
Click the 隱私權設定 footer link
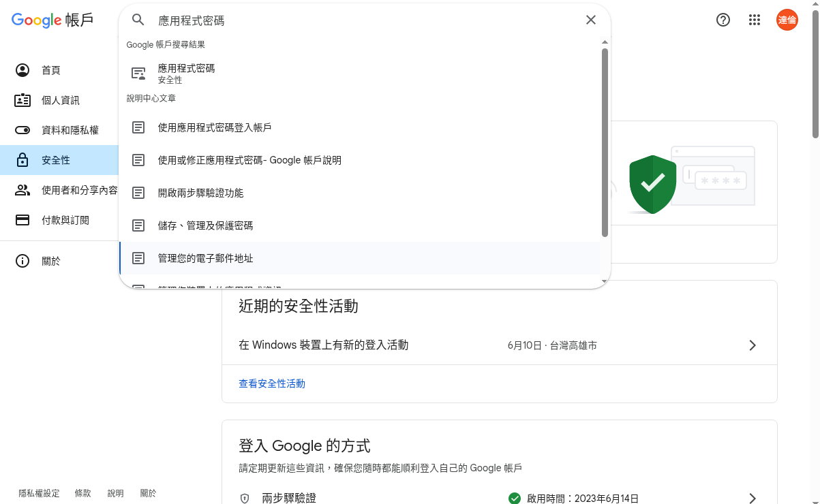39,493
